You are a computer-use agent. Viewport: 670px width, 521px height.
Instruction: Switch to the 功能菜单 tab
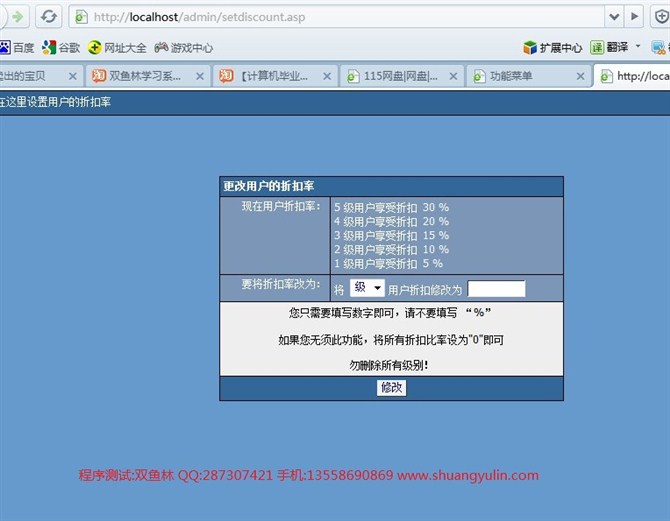516,76
